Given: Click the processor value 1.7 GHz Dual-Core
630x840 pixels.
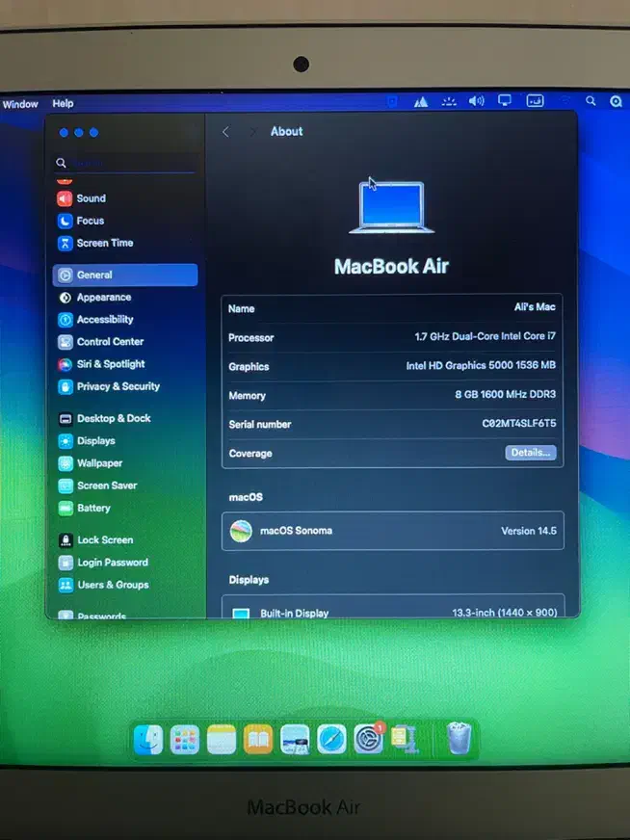Looking at the screenshot, I should (x=485, y=336).
